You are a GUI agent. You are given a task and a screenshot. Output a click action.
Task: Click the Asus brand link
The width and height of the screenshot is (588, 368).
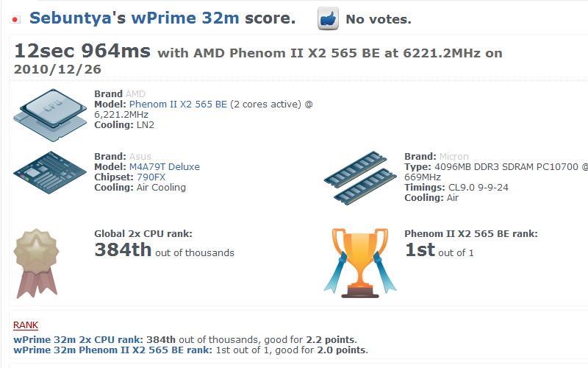coord(140,157)
